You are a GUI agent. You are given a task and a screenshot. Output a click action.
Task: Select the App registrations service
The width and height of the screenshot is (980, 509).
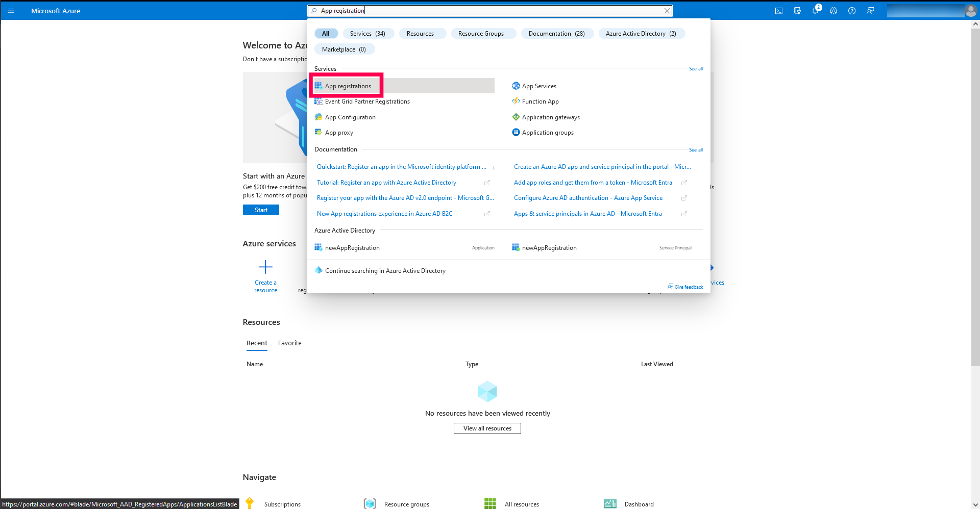pos(348,86)
